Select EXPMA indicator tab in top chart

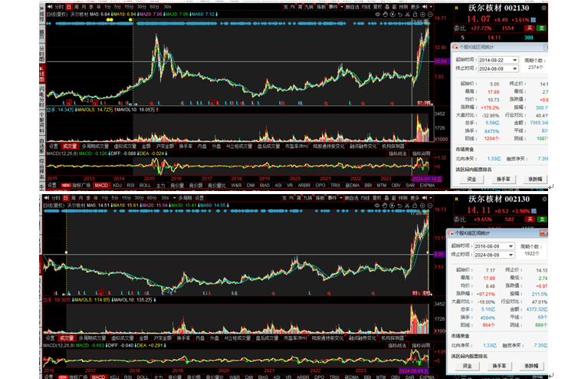click(x=427, y=186)
